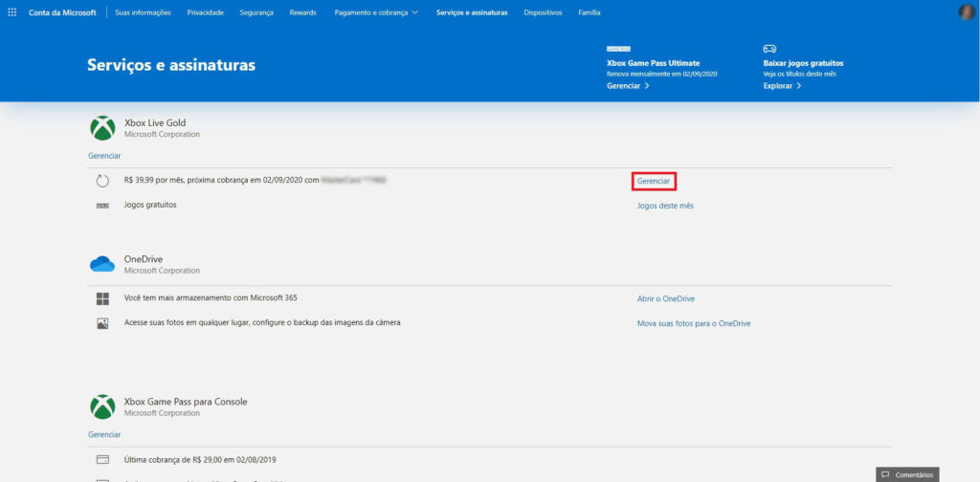
Task: Open the Jogos deste mês link
Action: (x=665, y=206)
